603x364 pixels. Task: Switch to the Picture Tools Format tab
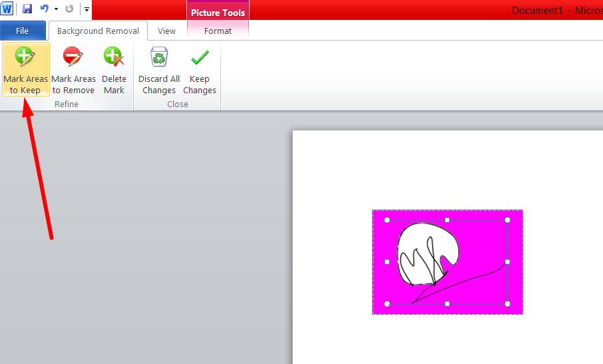coord(218,31)
